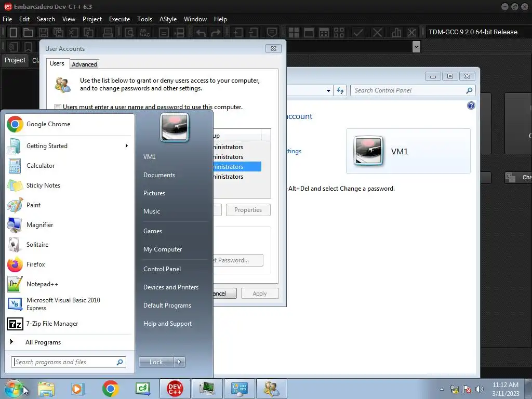Click the New file icon in Dev-C++ toolbar
Image resolution: width=532 pixels, height=399 pixels.
[x=13, y=33]
